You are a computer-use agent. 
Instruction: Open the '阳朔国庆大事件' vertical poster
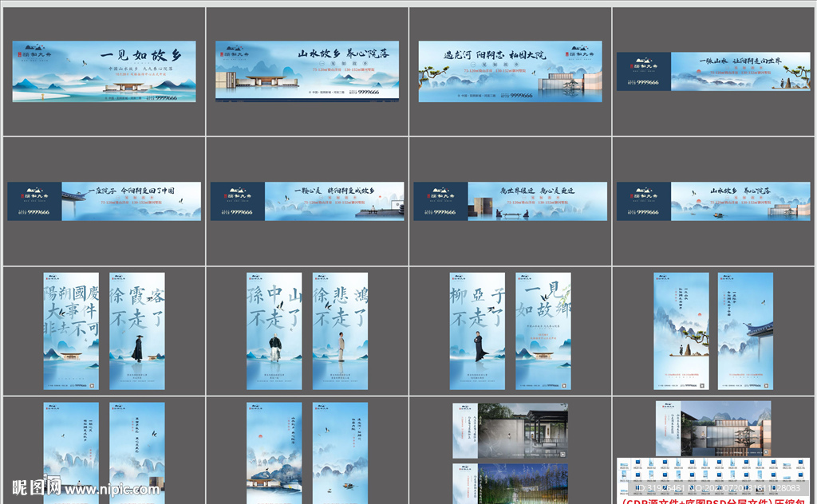[x=72, y=331]
